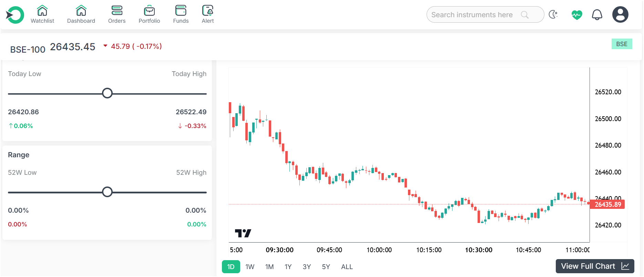Viewport: 644px width, 277px height.
Task: Open the Portfolio briefcase icon
Action: tap(149, 11)
